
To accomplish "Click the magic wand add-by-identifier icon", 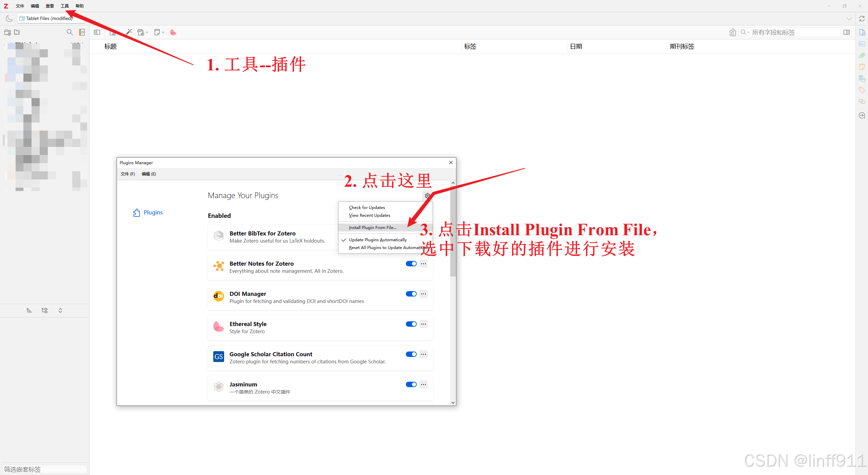I will pyautogui.click(x=129, y=32).
